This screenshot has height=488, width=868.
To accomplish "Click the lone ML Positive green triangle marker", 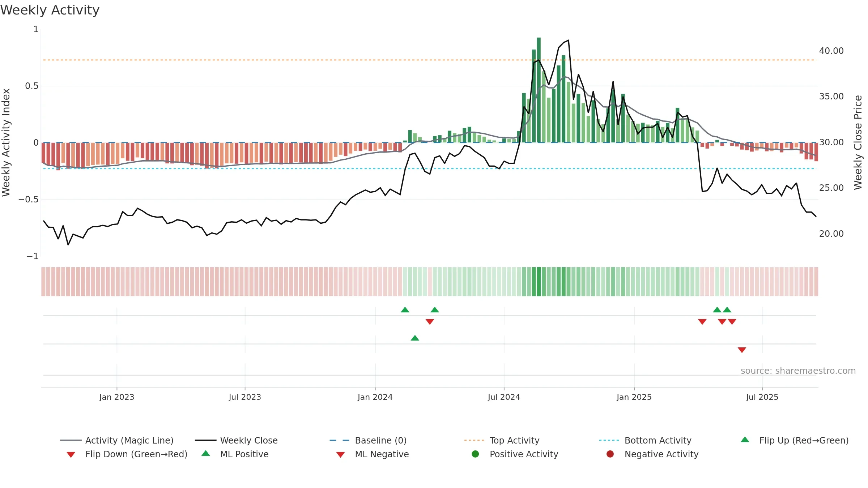I will tap(415, 338).
